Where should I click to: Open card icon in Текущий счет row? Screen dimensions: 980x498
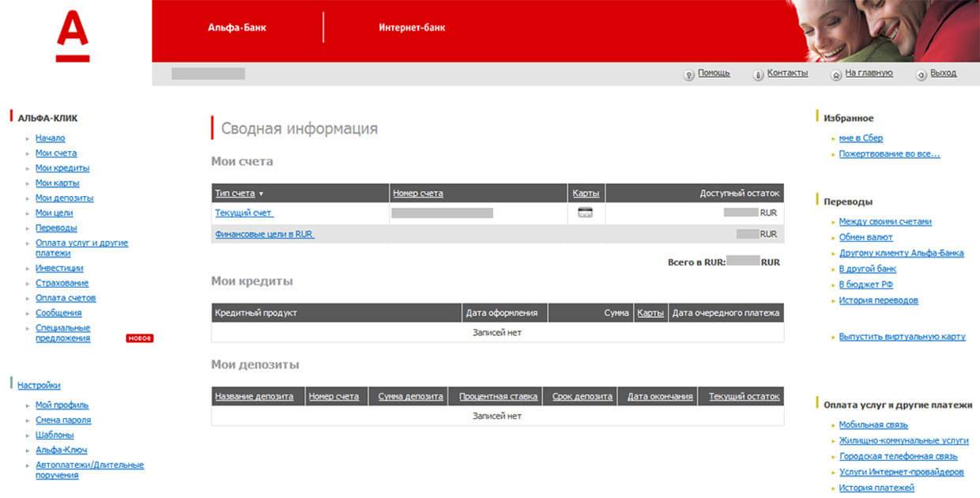tap(586, 212)
